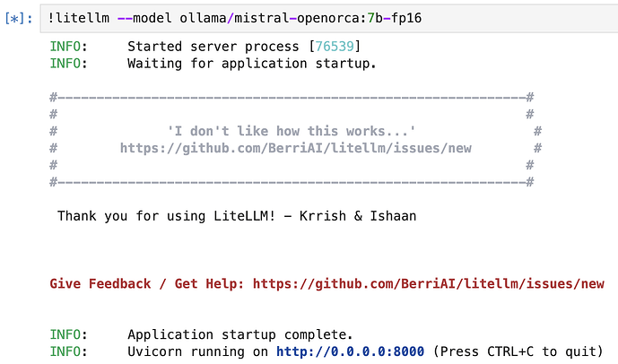
Task: Click the 'Krrish & Ishaan' text
Action: 358,216
